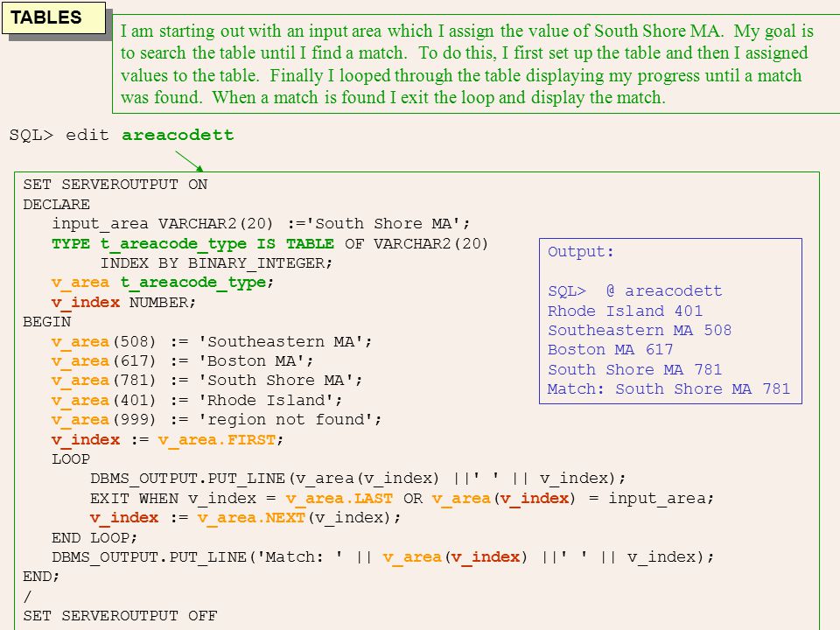Click the 'SET SERVEROUTPUT OFF' line
840x630 pixels.
coord(120,615)
